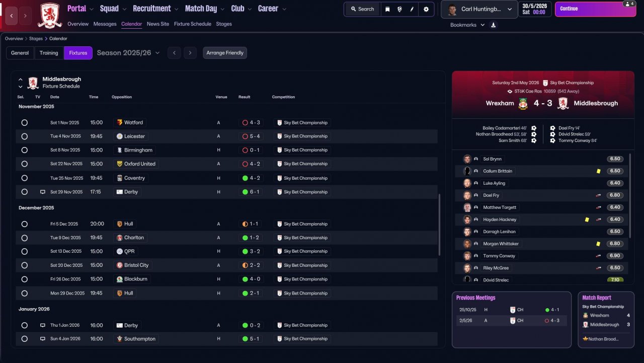Click competition icon on Birmingham fixture row
The image size is (644, 363).
[x=279, y=150]
